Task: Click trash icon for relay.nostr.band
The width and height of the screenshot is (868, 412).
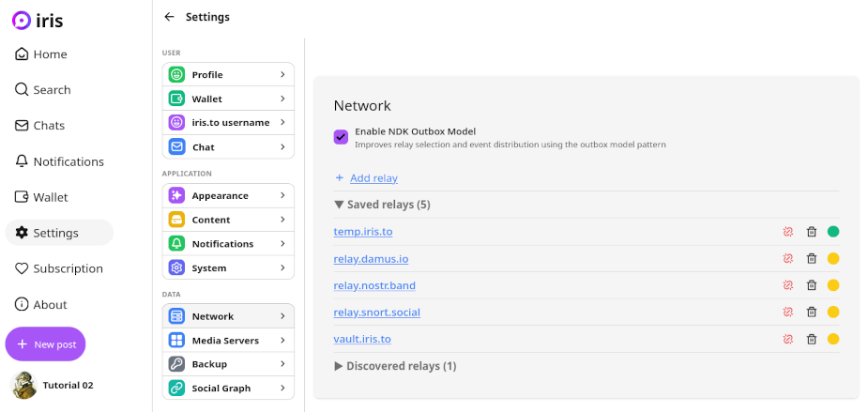Action: click(812, 285)
